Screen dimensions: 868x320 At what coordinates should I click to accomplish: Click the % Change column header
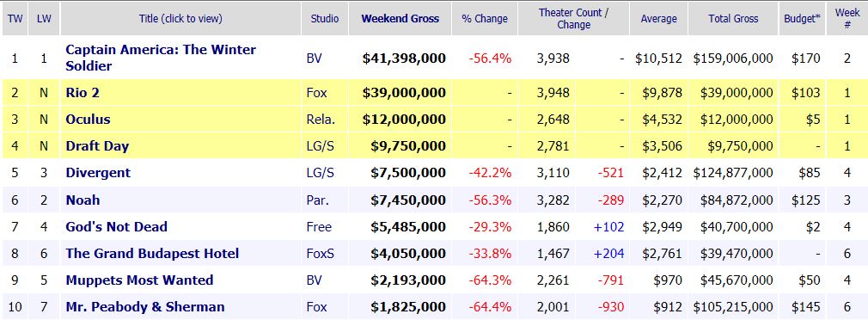point(485,18)
